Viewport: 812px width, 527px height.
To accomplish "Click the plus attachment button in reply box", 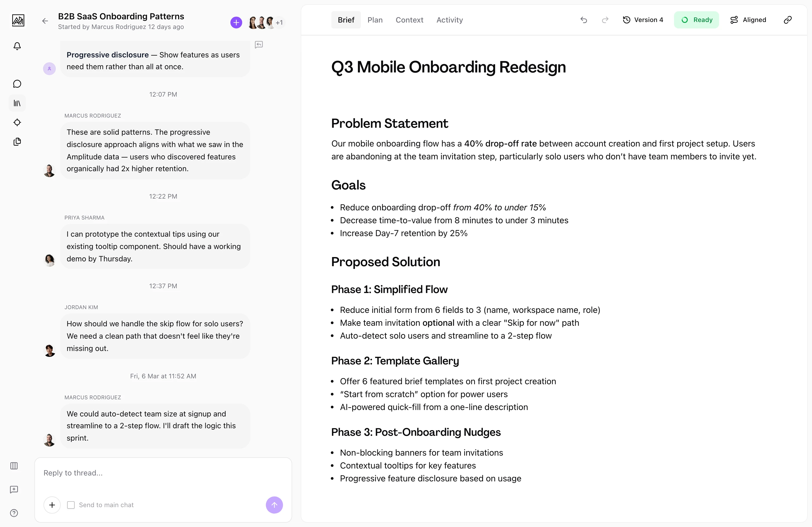I will point(52,505).
